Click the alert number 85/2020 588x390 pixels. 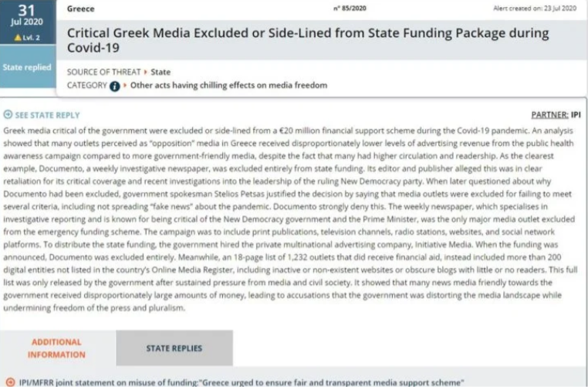[347, 8]
